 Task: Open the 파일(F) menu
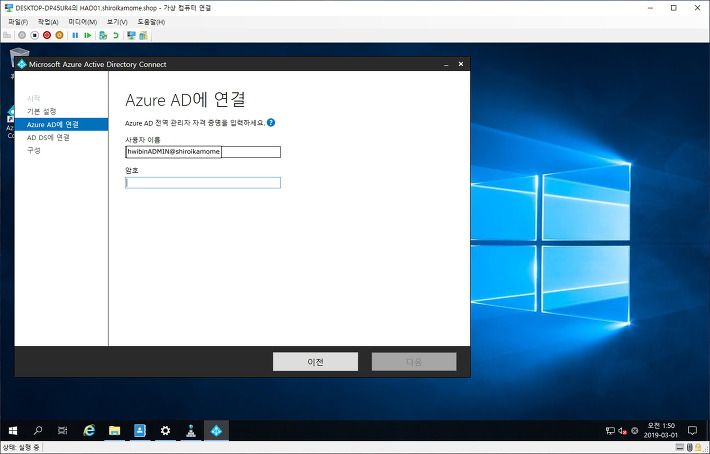pyautogui.click(x=18, y=22)
